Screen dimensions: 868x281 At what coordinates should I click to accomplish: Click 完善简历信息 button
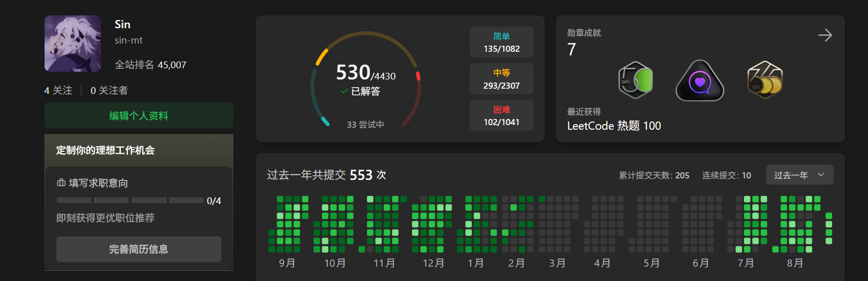pos(139,249)
